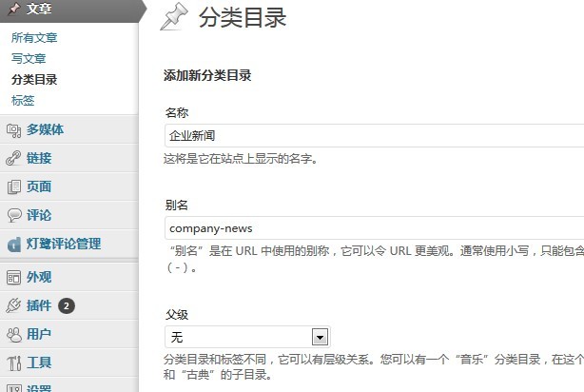Click the 多媒体 media icon in sidebar
This screenshot has height=392, width=584.
click(13, 130)
